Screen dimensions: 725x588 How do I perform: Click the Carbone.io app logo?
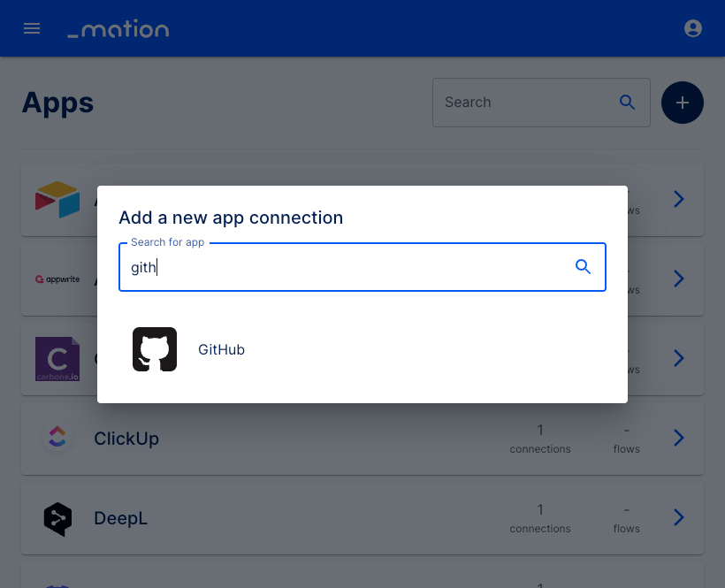(x=57, y=359)
